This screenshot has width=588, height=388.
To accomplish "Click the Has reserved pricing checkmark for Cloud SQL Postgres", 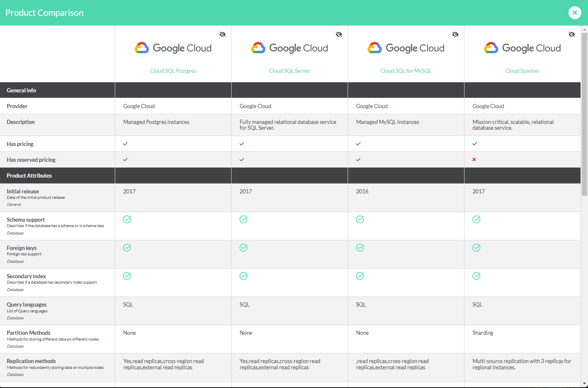I will [x=126, y=159].
